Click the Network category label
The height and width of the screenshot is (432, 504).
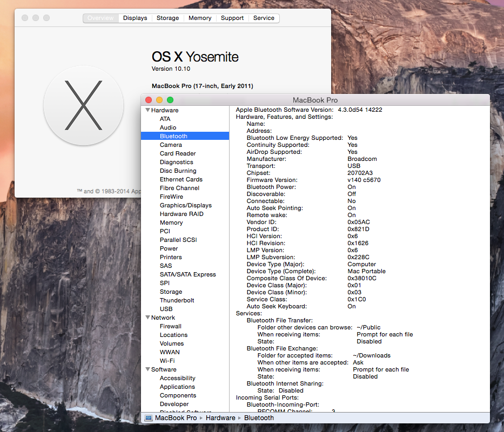point(163,318)
